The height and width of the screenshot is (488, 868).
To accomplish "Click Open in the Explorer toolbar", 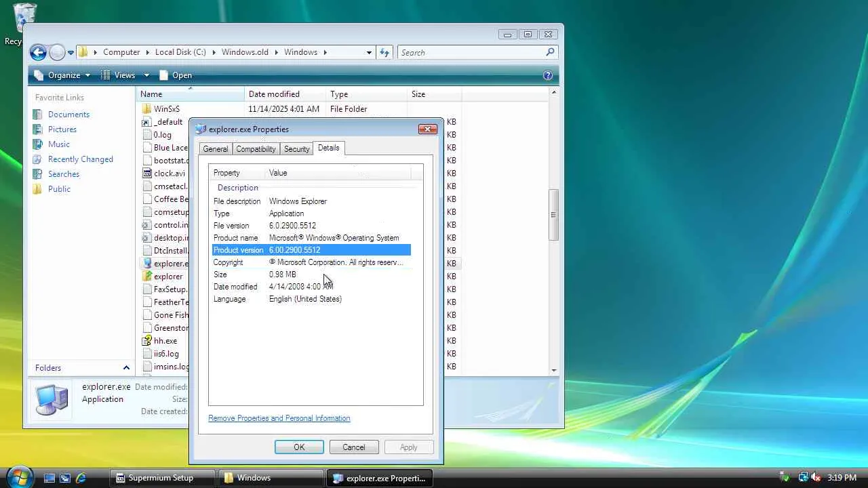I will [x=176, y=75].
